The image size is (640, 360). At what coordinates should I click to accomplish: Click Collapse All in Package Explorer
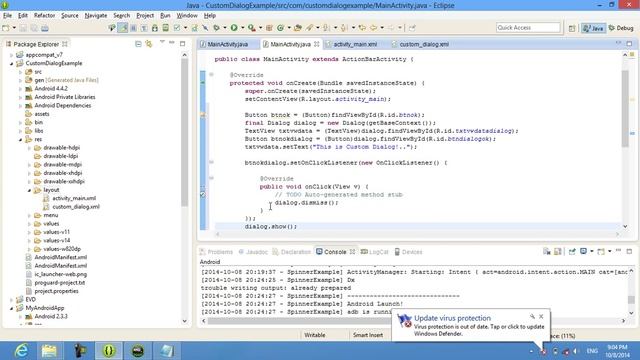click(x=138, y=44)
